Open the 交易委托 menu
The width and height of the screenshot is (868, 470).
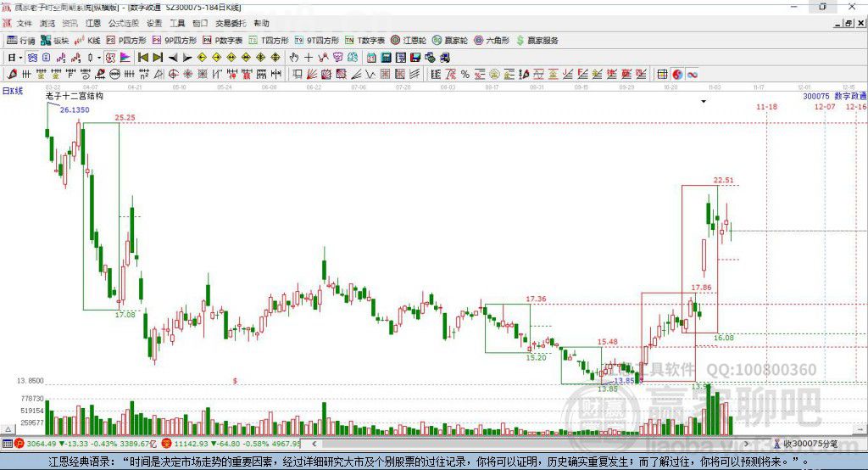[231, 23]
